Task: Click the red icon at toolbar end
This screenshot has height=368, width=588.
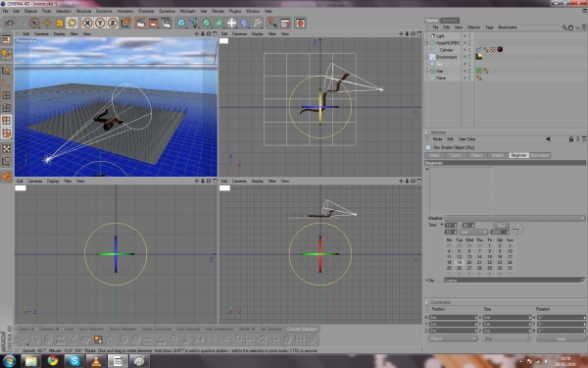Action: pos(300,23)
